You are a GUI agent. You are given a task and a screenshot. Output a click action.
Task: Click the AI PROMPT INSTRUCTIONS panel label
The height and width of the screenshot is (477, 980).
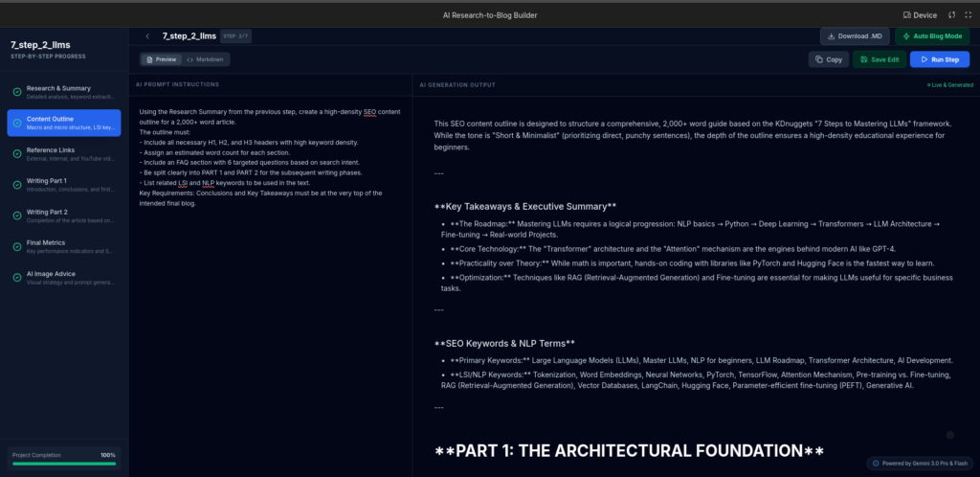[x=177, y=84]
